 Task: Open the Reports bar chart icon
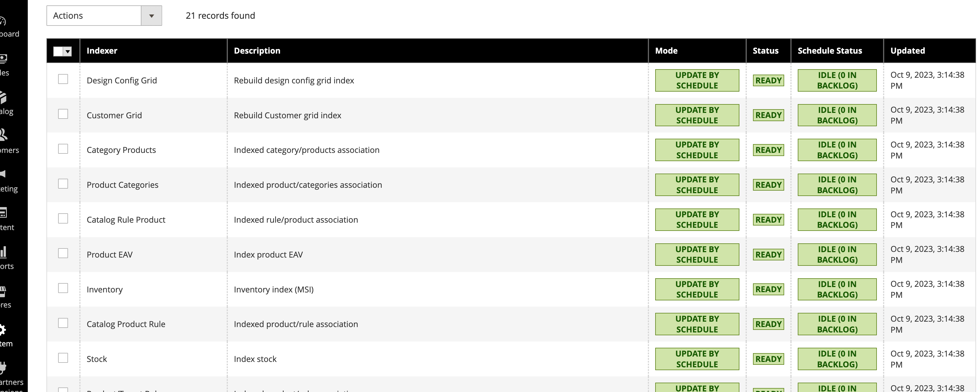click(x=3, y=252)
